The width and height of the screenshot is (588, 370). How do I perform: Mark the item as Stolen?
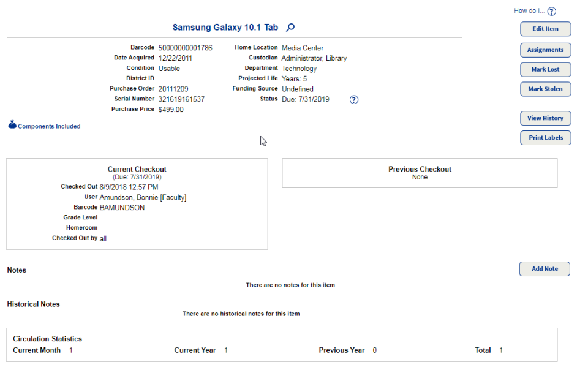click(545, 89)
